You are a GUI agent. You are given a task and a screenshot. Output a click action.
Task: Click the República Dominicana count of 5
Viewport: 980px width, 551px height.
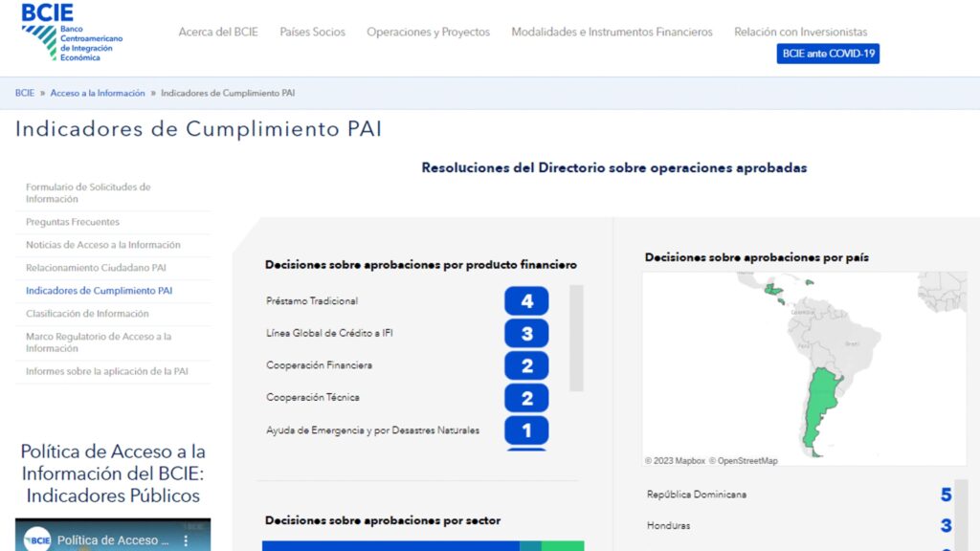(946, 495)
